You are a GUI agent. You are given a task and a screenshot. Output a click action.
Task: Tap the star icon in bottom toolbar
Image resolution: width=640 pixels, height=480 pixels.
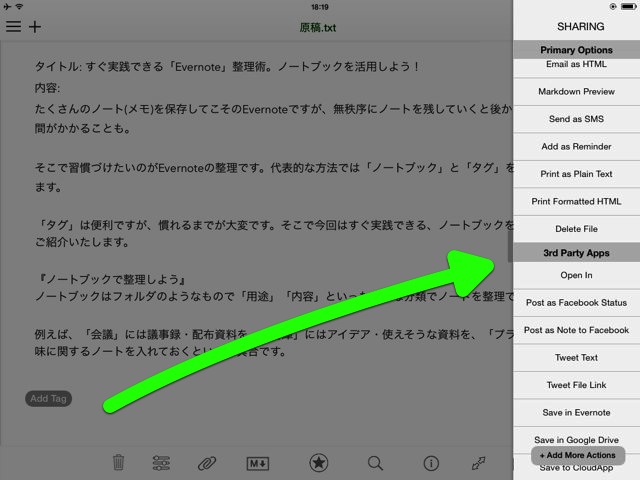(318, 463)
